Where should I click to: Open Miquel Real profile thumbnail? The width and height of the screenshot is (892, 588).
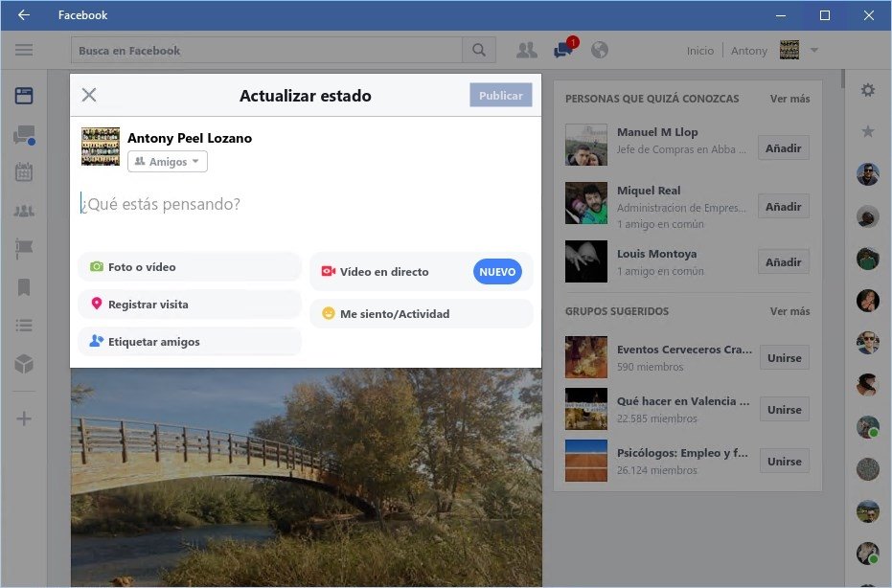[586, 203]
